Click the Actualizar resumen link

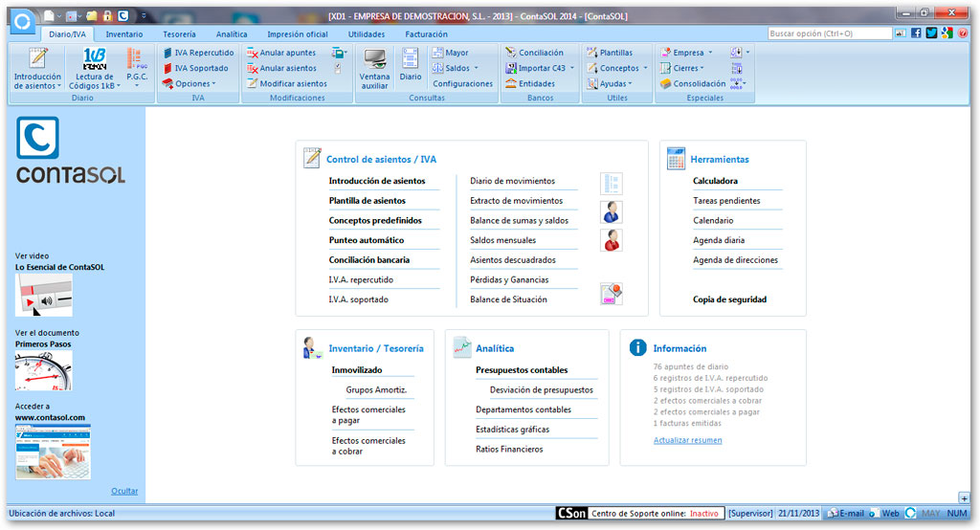point(687,440)
